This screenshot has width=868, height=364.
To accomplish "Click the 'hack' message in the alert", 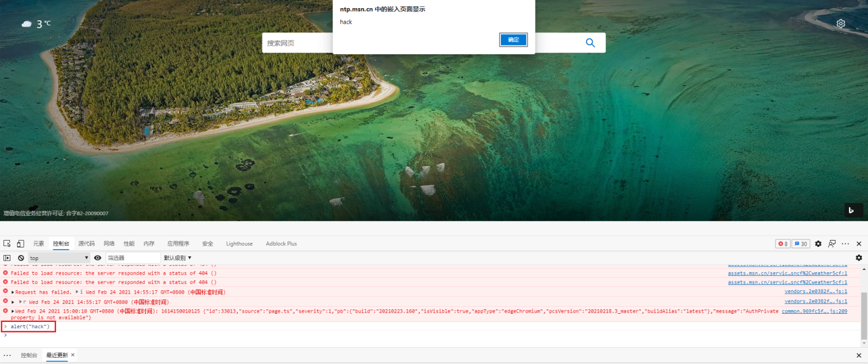I will (346, 22).
